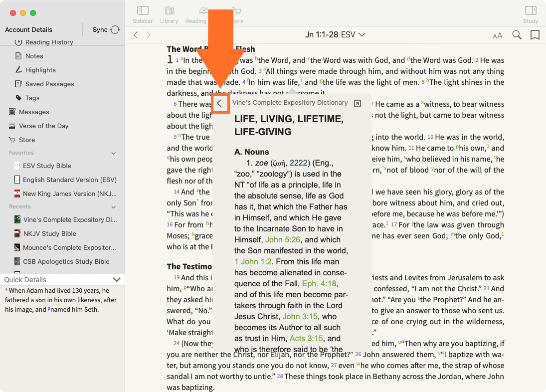The width and height of the screenshot is (546, 392).
Task: Open CSB Apologetics Study Bible recent
Action: click(x=66, y=261)
